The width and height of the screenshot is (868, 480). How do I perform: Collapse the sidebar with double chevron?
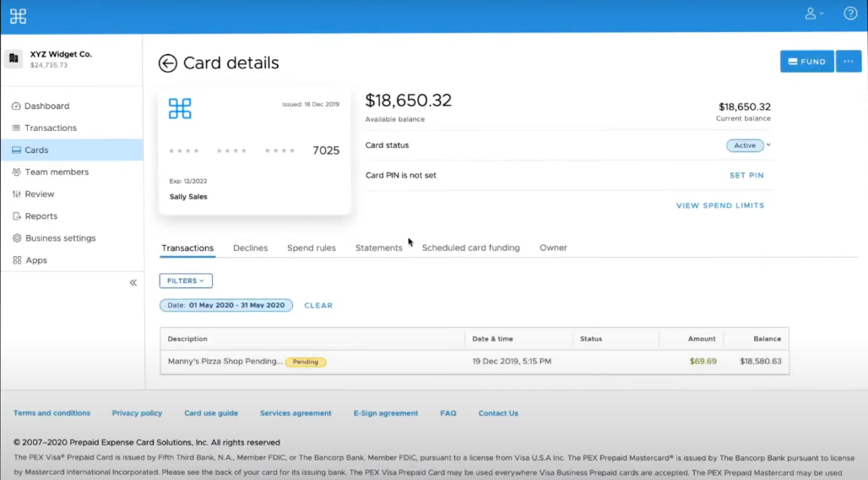(x=133, y=283)
